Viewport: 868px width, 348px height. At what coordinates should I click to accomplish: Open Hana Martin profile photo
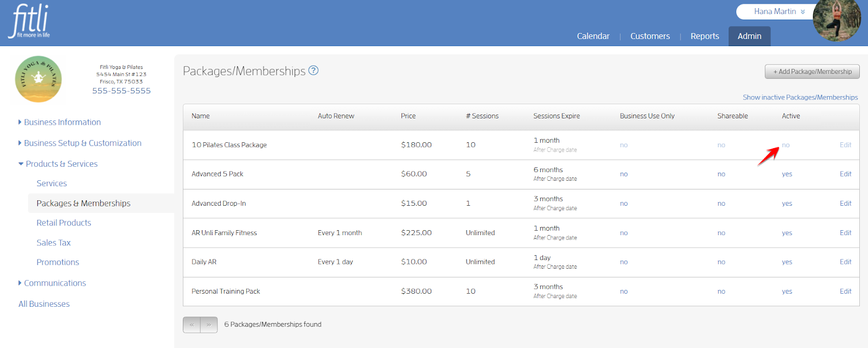coord(837,21)
